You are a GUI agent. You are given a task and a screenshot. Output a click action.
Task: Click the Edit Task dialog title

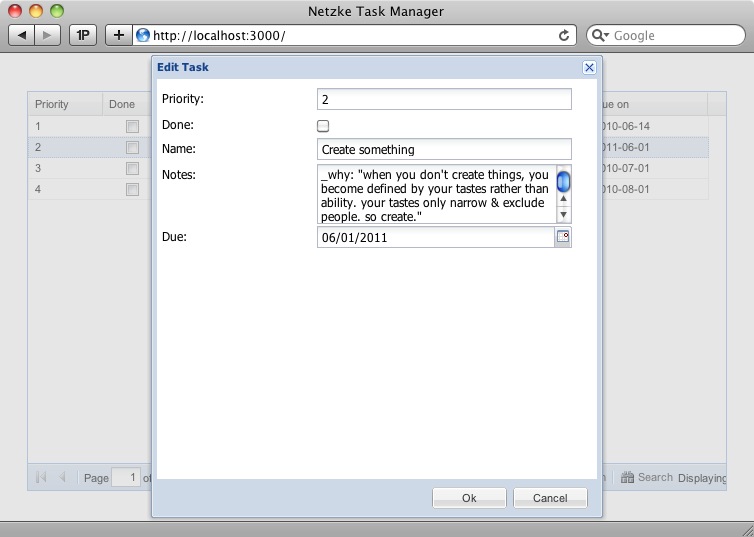(x=183, y=67)
